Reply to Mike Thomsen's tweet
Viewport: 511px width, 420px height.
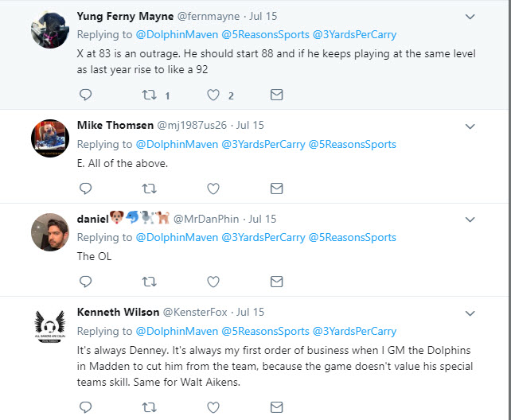tap(86, 189)
